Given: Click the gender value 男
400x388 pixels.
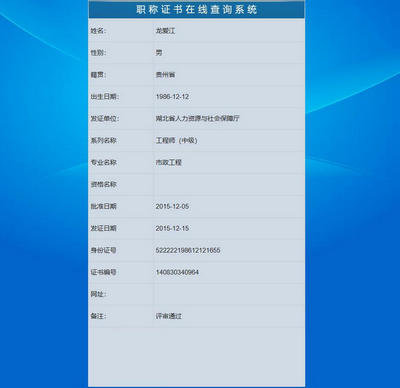Looking at the screenshot, I should [159, 53].
